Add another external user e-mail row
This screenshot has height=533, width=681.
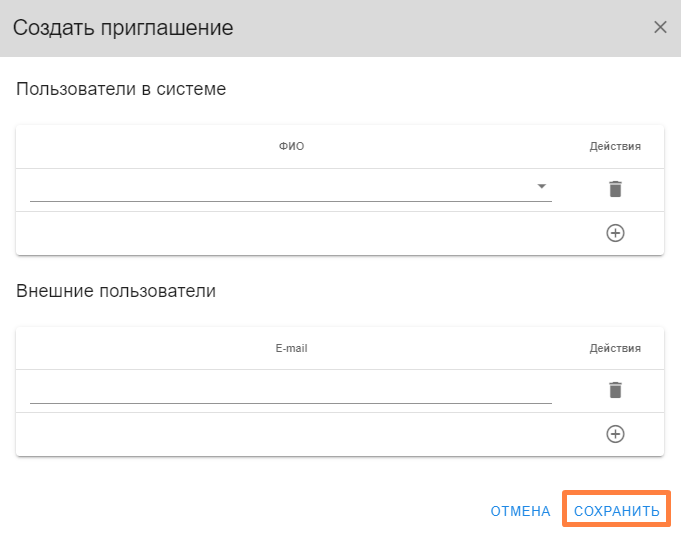615,434
